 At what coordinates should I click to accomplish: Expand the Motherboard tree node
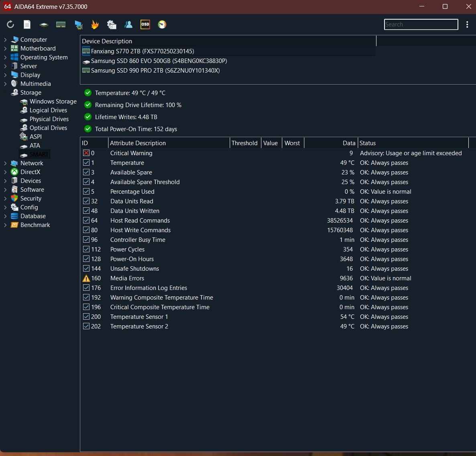(x=5, y=49)
